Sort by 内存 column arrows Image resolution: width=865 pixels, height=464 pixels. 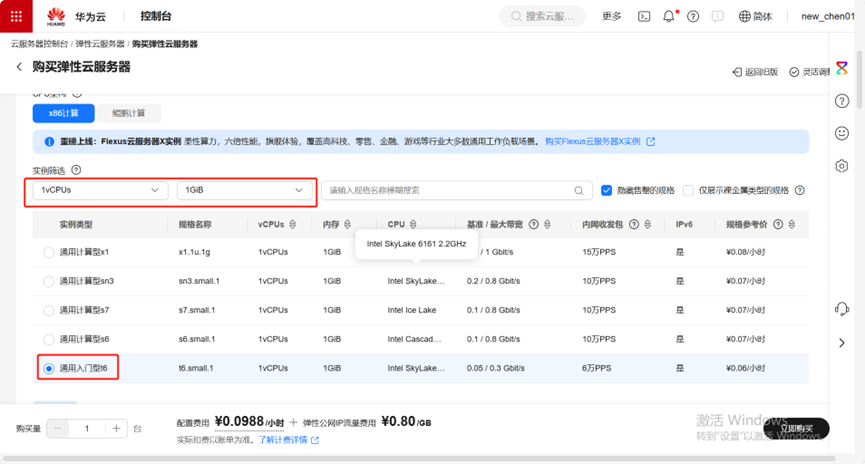pos(347,225)
